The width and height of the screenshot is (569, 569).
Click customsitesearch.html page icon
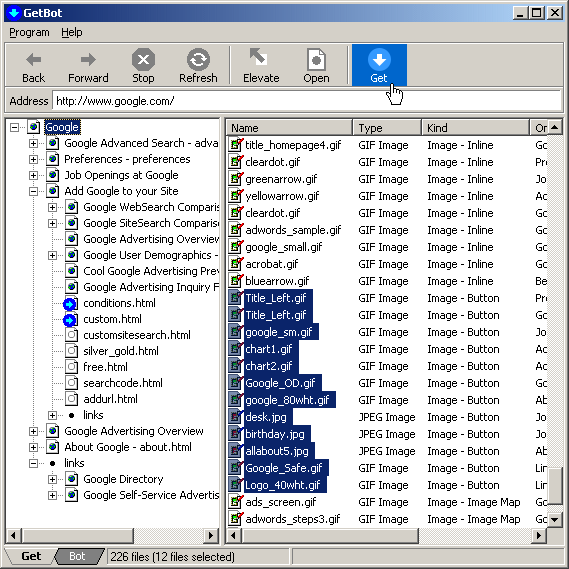tap(71, 335)
